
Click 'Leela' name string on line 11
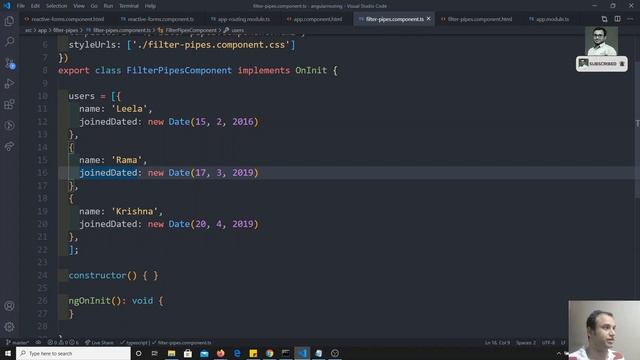pyautogui.click(x=129, y=109)
